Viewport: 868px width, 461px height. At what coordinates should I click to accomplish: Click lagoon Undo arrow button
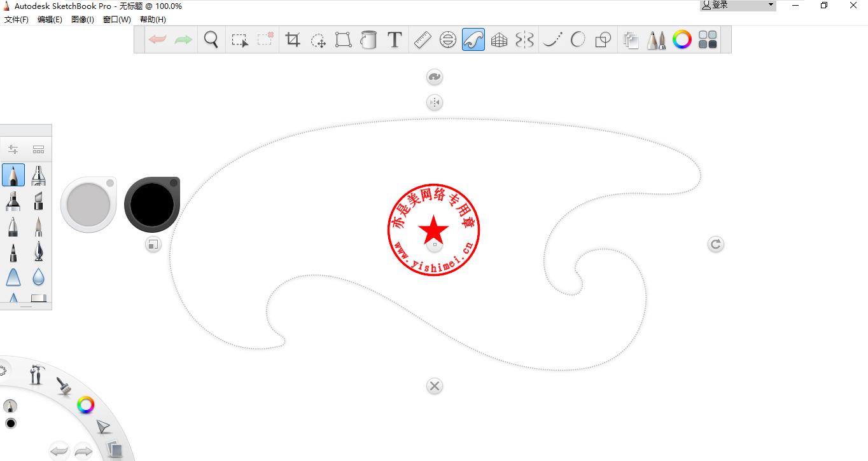point(59,451)
